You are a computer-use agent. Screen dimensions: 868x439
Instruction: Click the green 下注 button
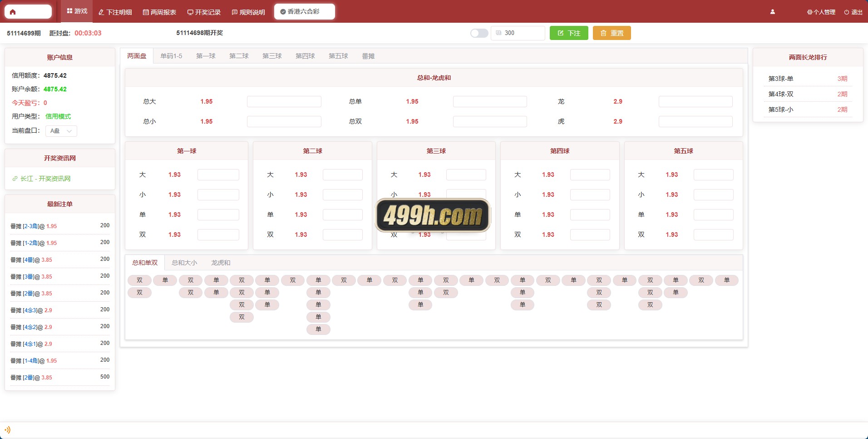click(569, 33)
